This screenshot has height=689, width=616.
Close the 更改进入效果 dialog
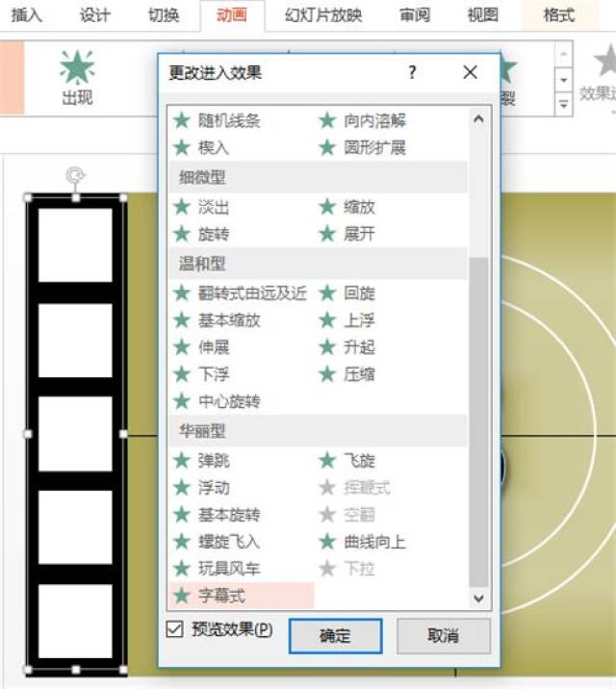coord(470,72)
